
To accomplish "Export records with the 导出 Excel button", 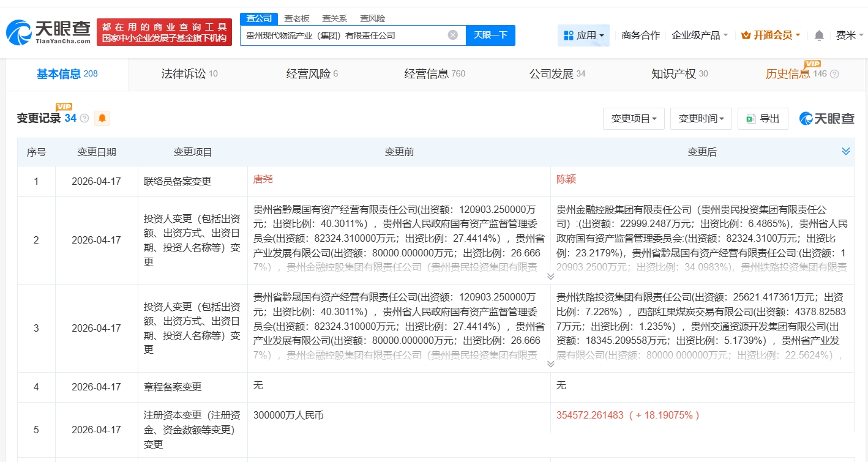I will coord(763,119).
